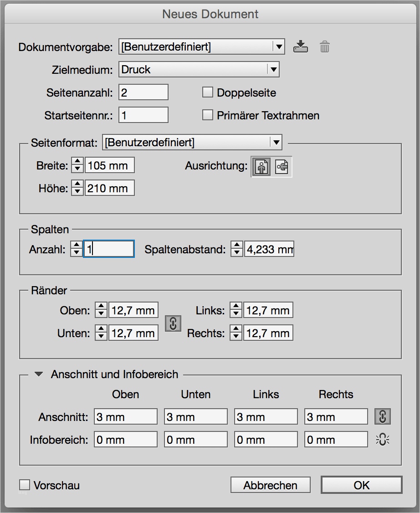420x513 pixels.
Task: Click the chain icon linking margin values
Action: [173, 324]
